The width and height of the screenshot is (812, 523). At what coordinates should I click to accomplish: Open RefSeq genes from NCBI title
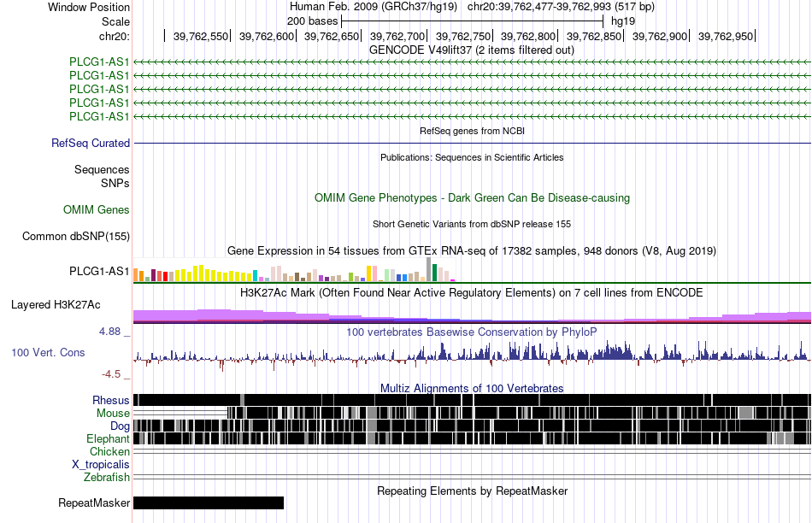tap(472, 131)
